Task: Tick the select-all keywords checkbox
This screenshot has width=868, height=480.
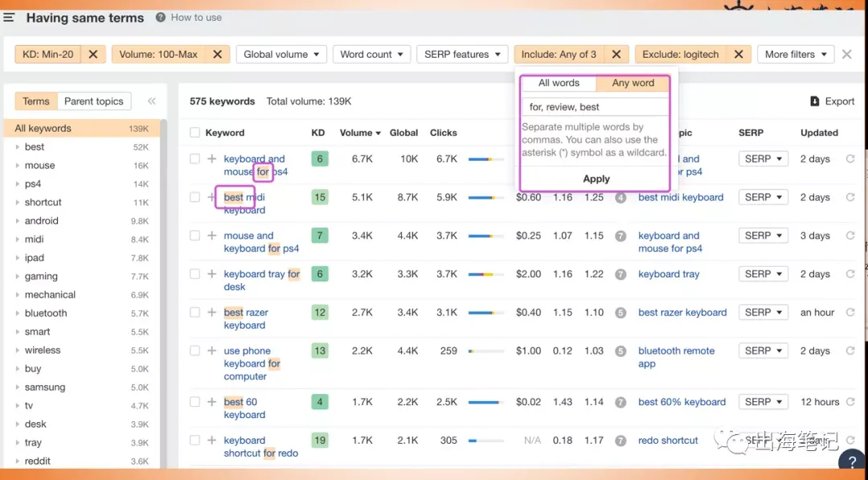Action: (194, 133)
